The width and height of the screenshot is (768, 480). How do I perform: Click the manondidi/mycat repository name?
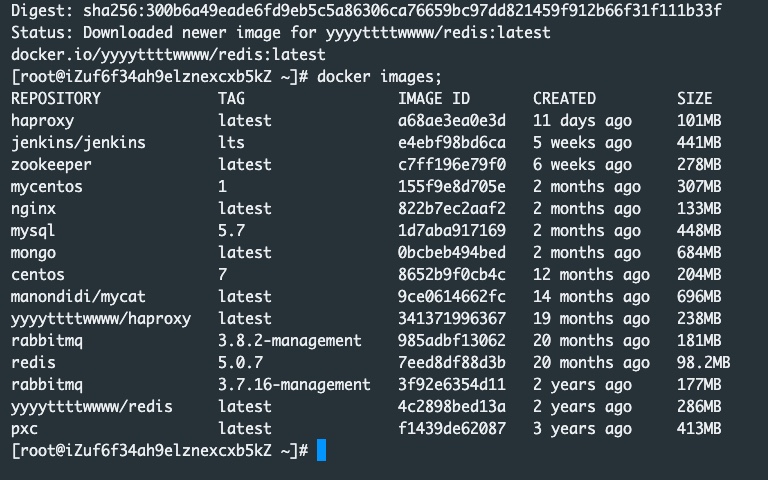78,296
